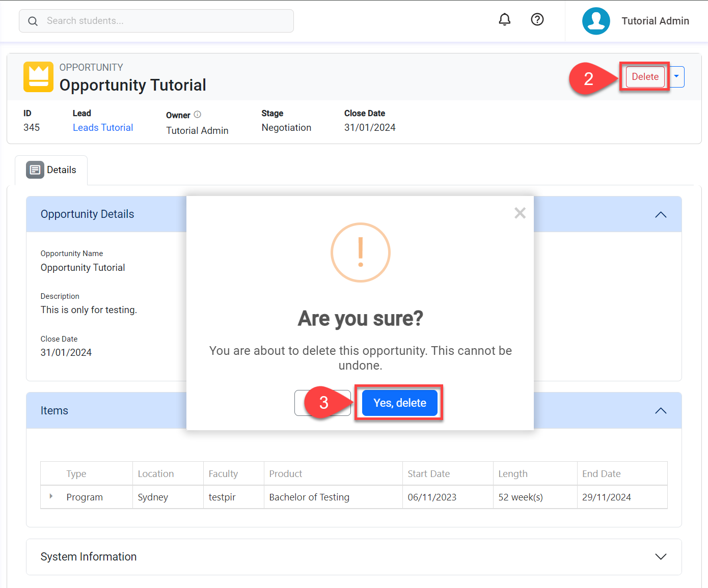This screenshot has height=588, width=708.
Task: Collapse the Items section
Action: pos(660,411)
